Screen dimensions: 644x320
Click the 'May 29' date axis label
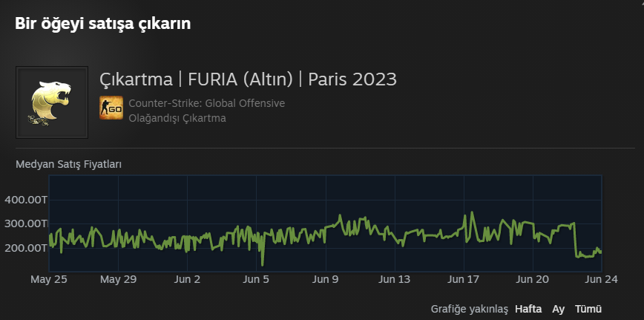[118, 279]
